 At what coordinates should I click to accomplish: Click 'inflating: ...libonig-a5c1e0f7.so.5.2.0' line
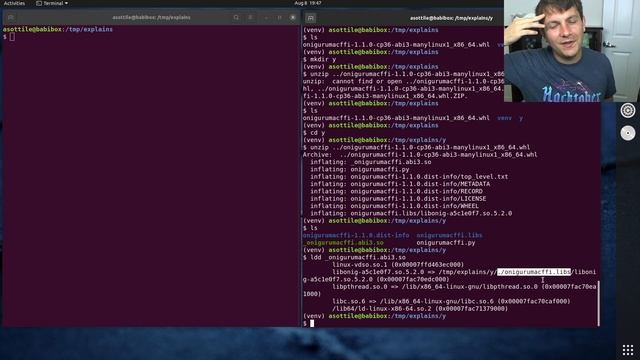pyautogui.click(x=411, y=213)
